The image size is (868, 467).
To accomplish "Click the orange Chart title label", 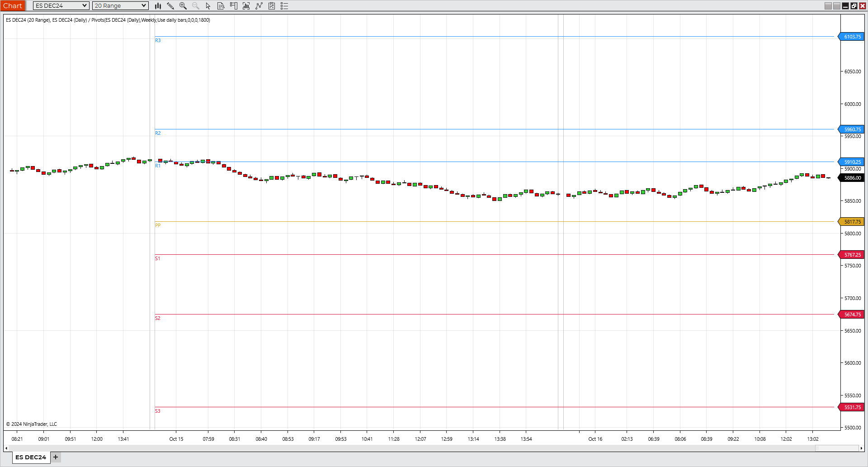I will pos(13,6).
